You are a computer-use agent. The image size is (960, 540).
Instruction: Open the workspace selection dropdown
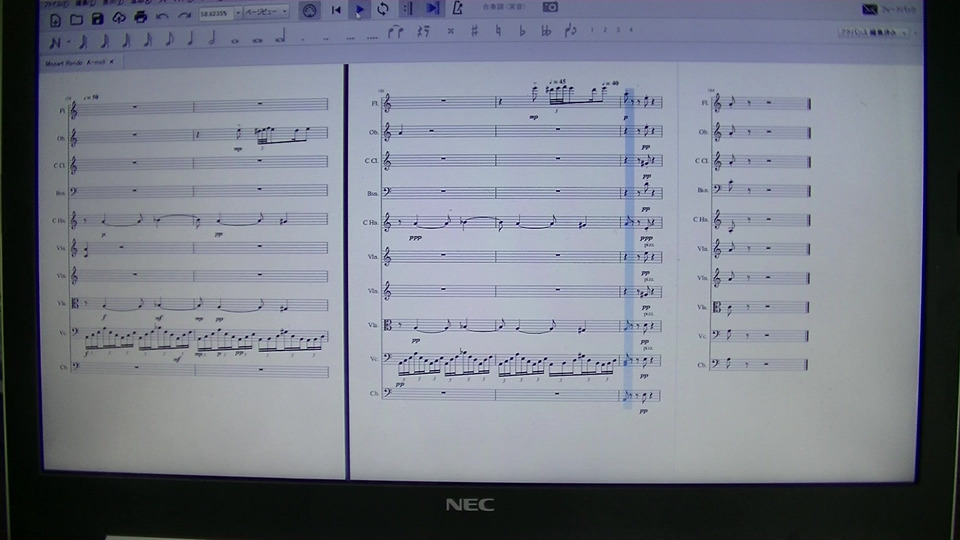874,32
